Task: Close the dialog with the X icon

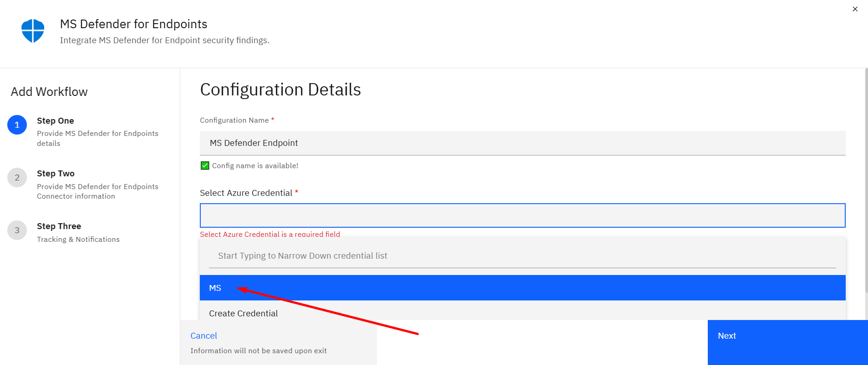Action: pyautogui.click(x=855, y=9)
